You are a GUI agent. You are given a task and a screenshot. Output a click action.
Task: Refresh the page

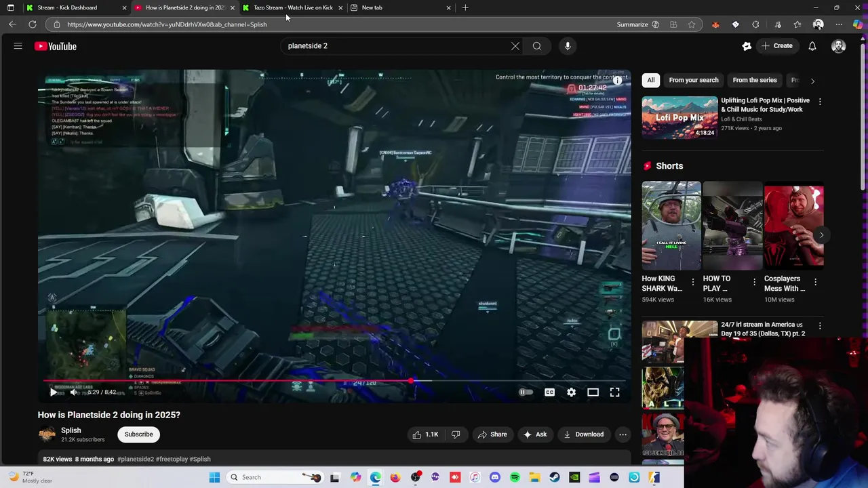(x=32, y=24)
